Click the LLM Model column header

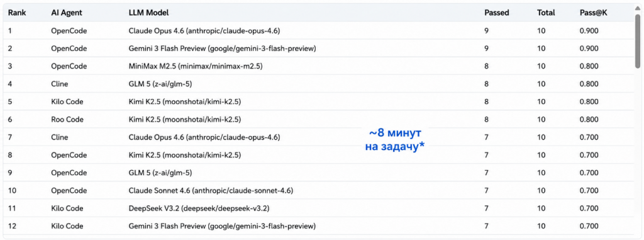click(x=148, y=13)
